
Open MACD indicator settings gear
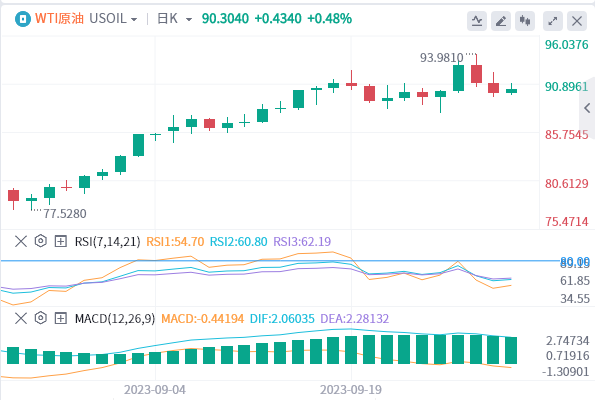(x=41, y=318)
